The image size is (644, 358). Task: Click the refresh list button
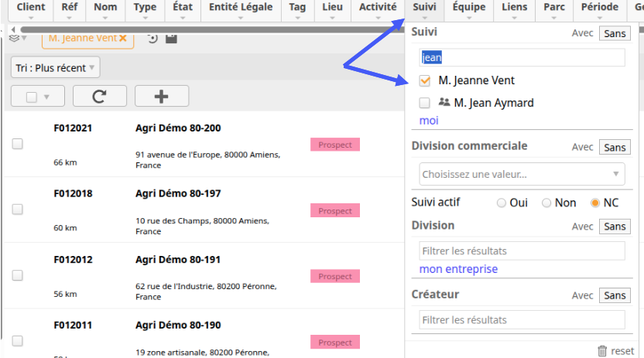click(x=99, y=97)
